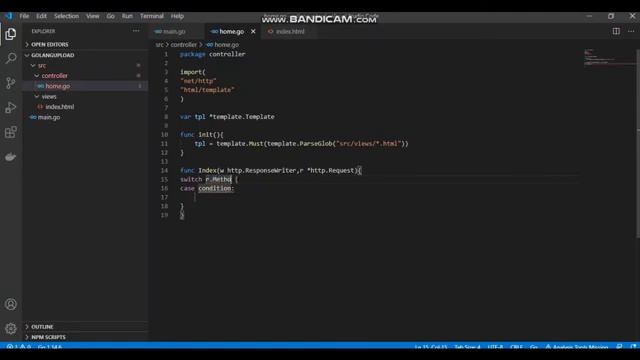Open editor more actions ellipsis
This screenshot has width=640, height=360.
click(631, 31)
